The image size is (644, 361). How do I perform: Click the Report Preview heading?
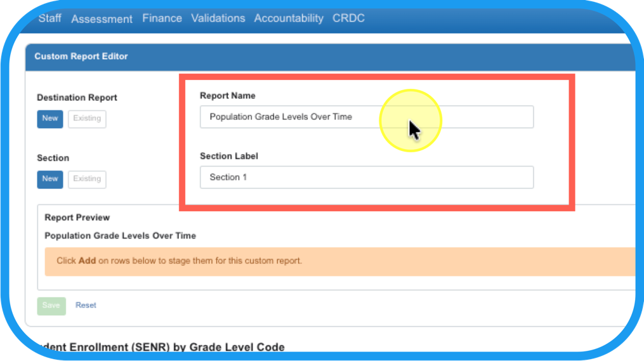(x=77, y=218)
